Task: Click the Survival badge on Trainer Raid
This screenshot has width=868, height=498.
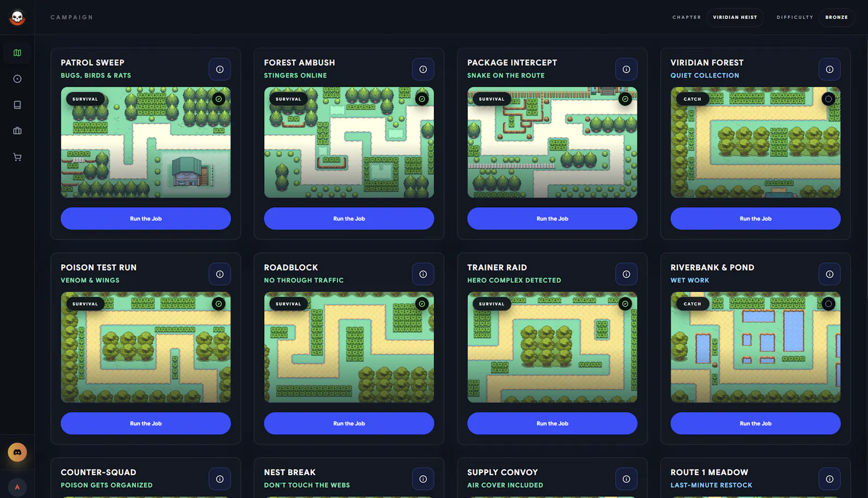Action: [492, 304]
